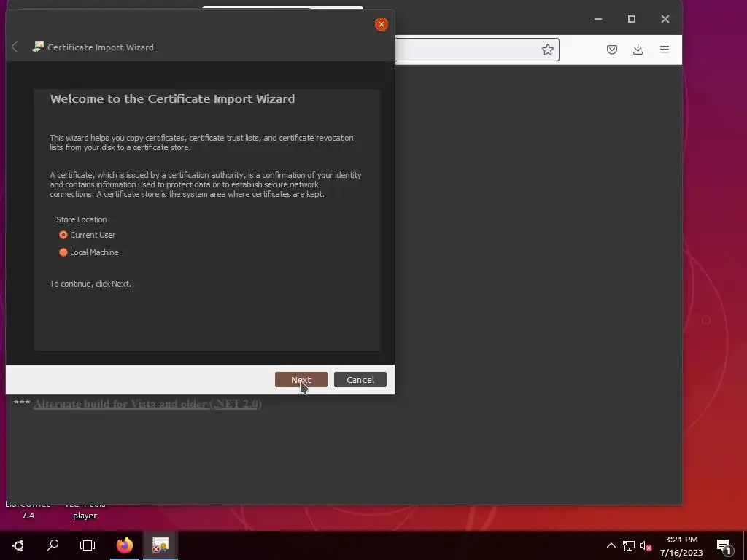Viewport: 747px width, 560px height.
Task: Open the LibreOffice 7.4 desktop shortcut
Action: pyautogui.click(x=28, y=510)
